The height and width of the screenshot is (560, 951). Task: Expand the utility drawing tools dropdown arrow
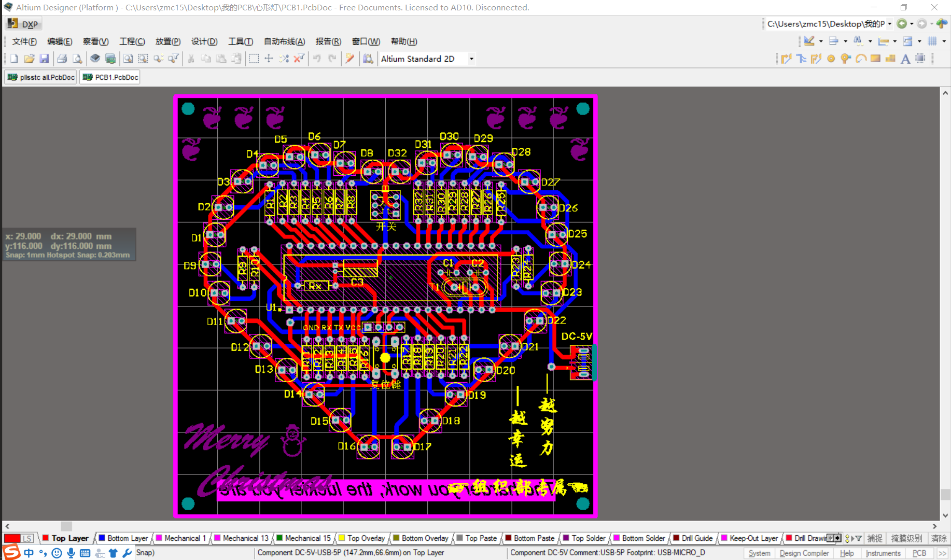821,41
